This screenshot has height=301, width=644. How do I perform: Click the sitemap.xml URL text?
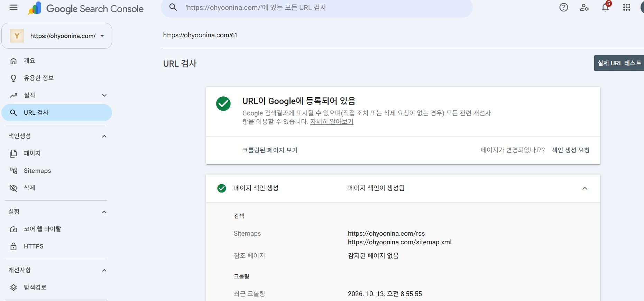tap(399, 242)
